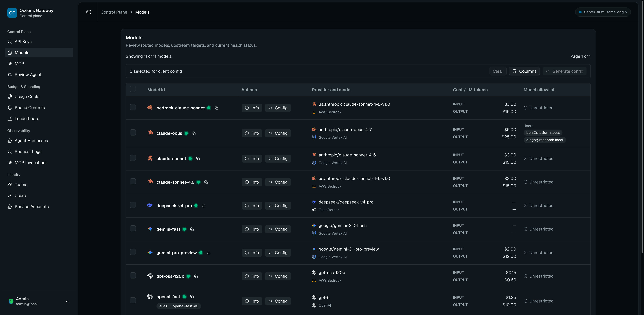Click the Anthropic icon beside claude-sonnet-4.6
644x315 pixels.
[150, 182]
